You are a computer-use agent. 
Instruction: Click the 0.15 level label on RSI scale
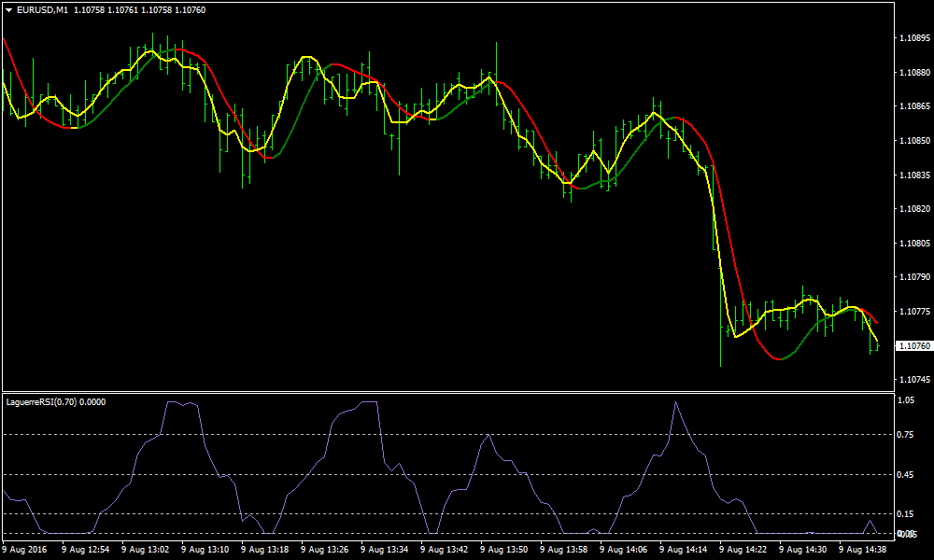tap(905, 513)
